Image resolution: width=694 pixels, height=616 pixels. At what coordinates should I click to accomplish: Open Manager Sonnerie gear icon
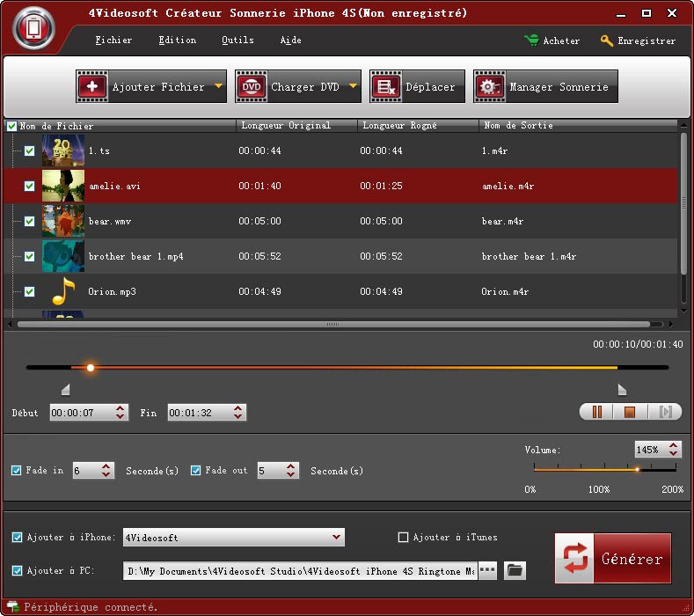pyautogui.click(x=488, y=87)
